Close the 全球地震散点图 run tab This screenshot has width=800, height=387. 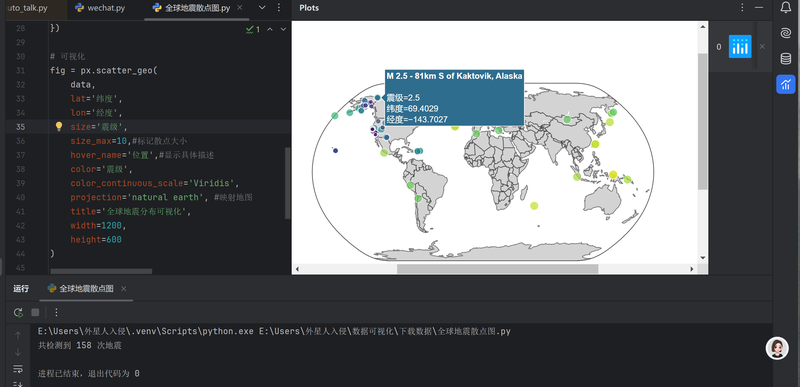coord(123,289)
